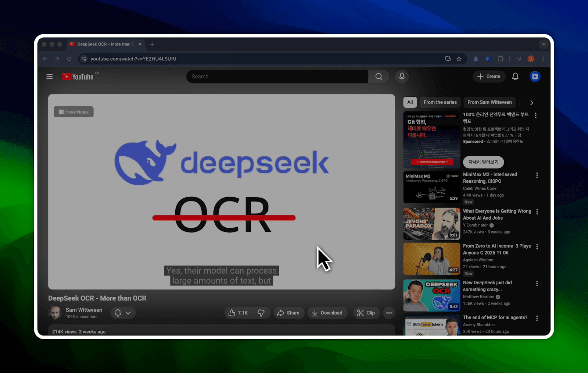Dislike this video
Viewport: 588px width, 373px height.
261,313
